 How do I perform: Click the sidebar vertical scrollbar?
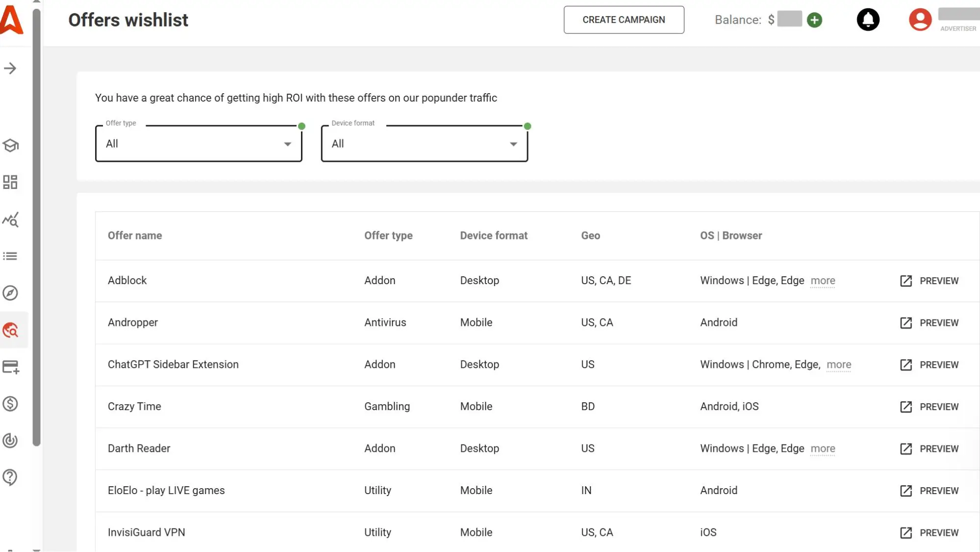coord(36,226)
